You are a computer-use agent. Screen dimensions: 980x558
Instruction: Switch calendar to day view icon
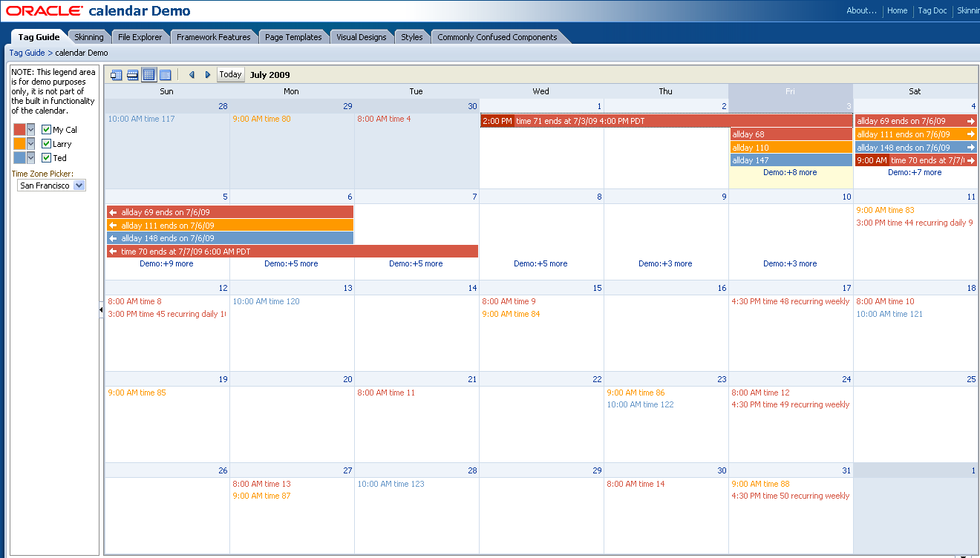tap(117, 75)
